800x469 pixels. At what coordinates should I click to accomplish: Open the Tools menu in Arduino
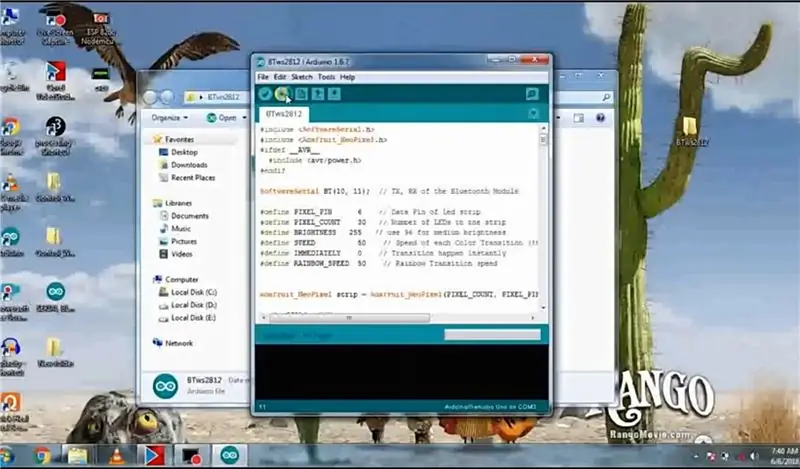point(327,77)
